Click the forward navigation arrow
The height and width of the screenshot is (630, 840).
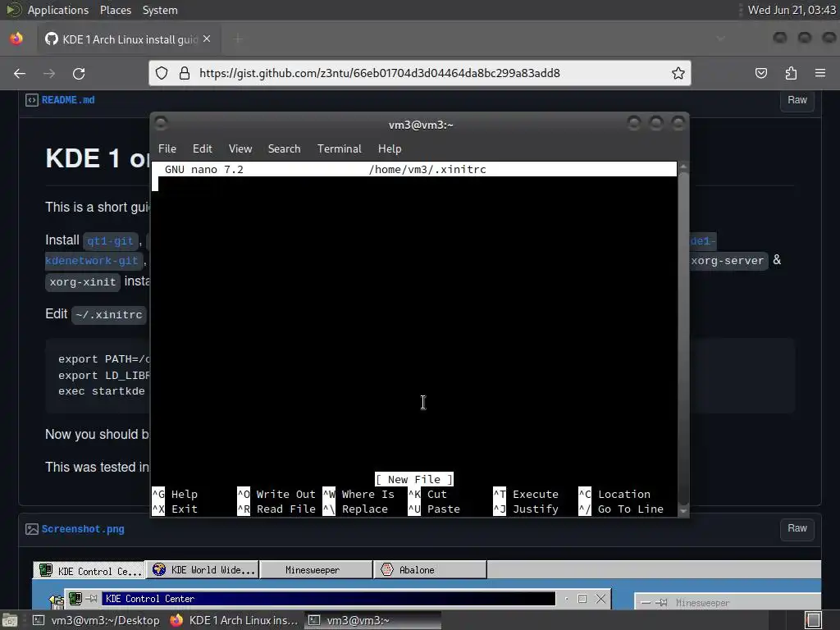point(49,73)
